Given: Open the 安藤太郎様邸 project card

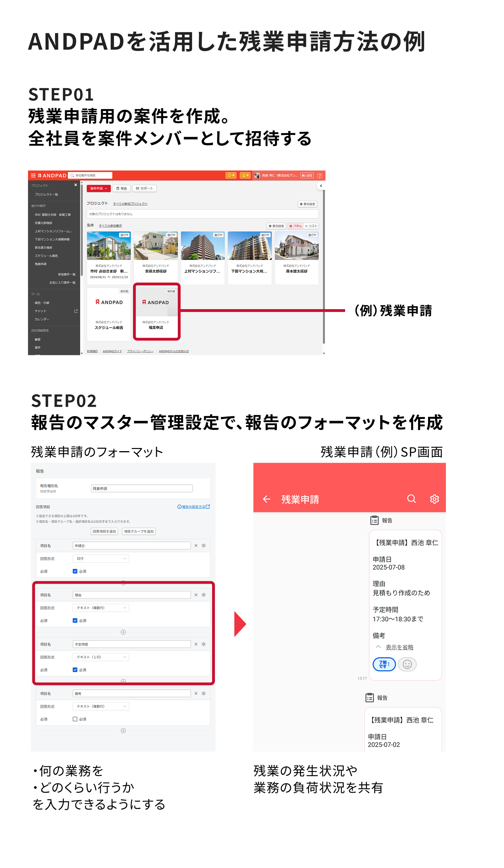Looking at the screenshot, I should coord(156,258).
